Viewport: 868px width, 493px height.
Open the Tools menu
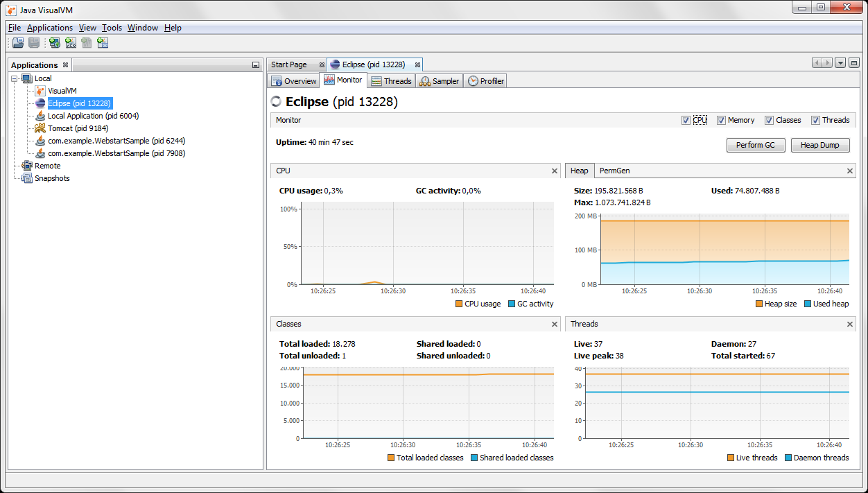click(112, 28)
